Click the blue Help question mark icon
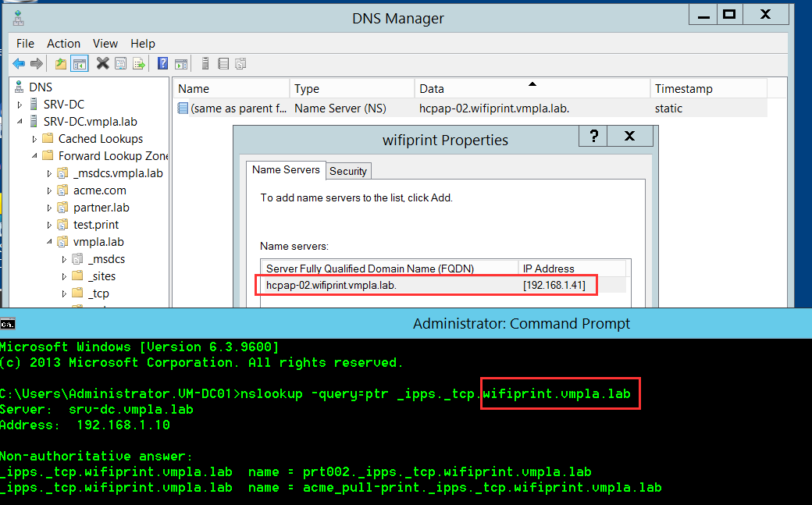Image resolution: width=812 pixels, height=505 pixels. point(163,64)
